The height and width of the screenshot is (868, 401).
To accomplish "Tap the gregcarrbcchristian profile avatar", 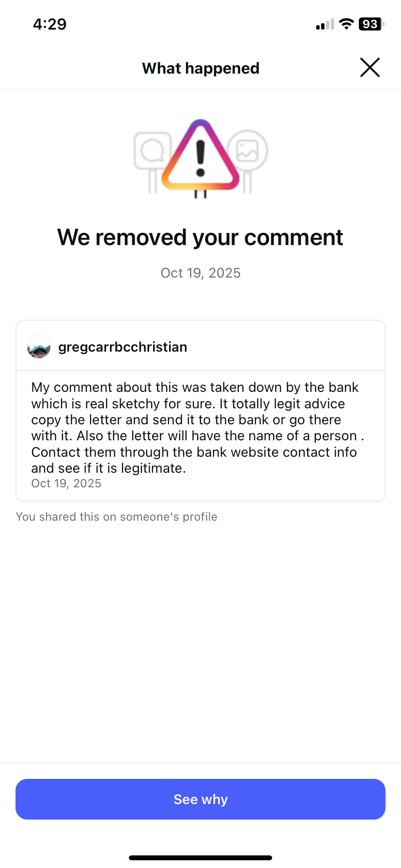I will pyautogui.click(x=39, y=347).
